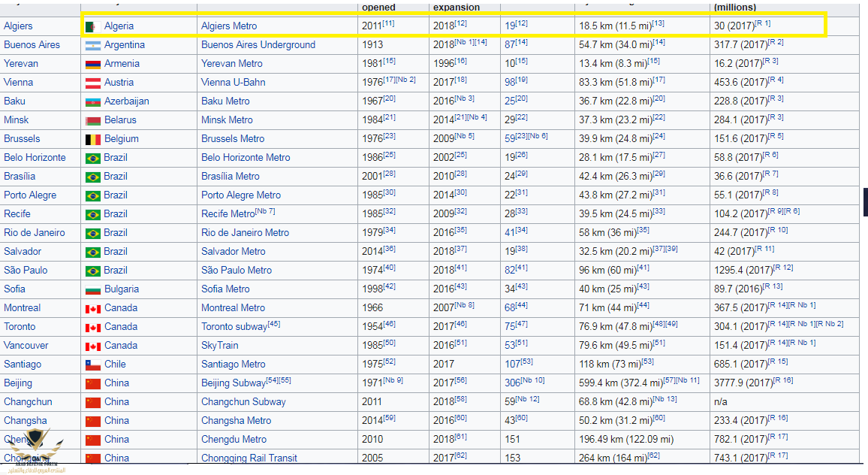Open the 306 stations link for Beijing
The image size is (868, 475).
pyautogui.click(x=513, y=383)
